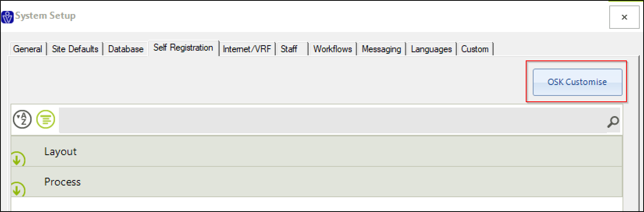Viewport: 644px width, 212px height.
Task: Open the General tab
Action: [28, 49]
